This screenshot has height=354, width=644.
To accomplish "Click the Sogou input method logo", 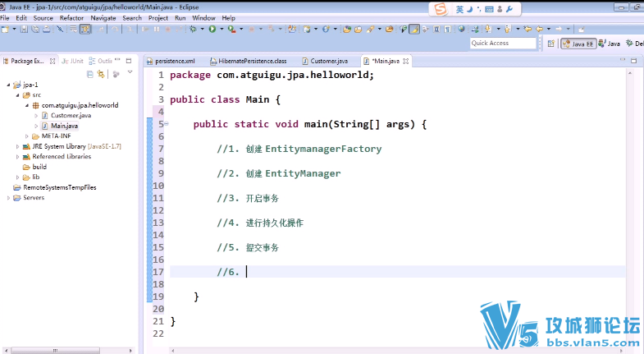I will tap(441, 9).
